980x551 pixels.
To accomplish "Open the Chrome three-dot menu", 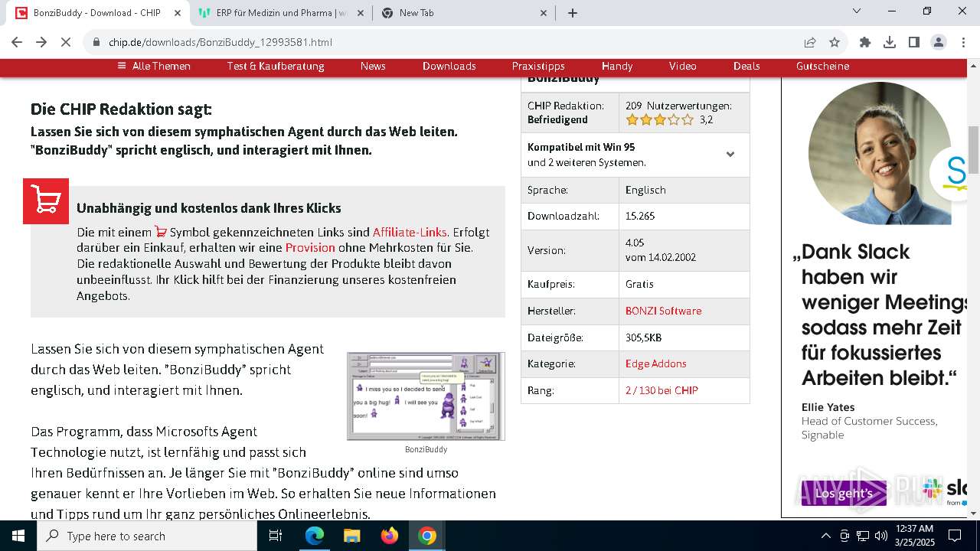I will click(x=963, y=42).
